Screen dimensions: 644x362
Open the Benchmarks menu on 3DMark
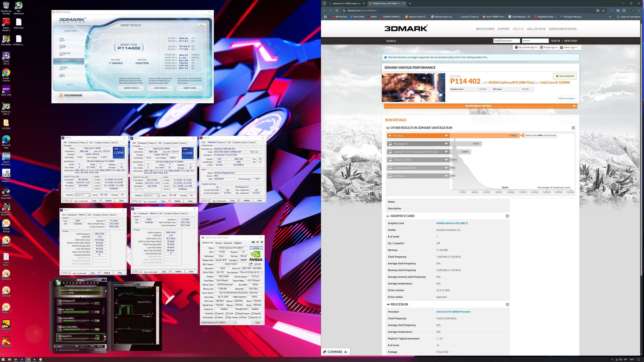click(485, 29)
